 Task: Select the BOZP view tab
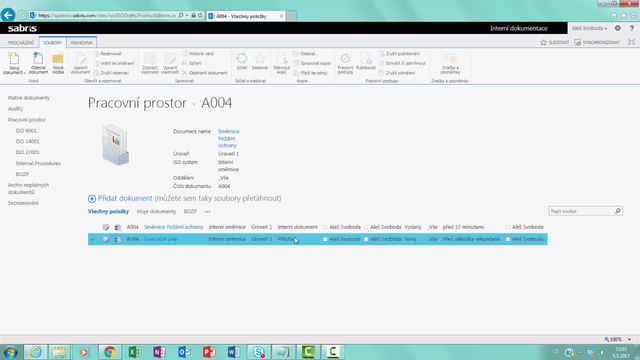pyautogui.click(x=190, y=211)
